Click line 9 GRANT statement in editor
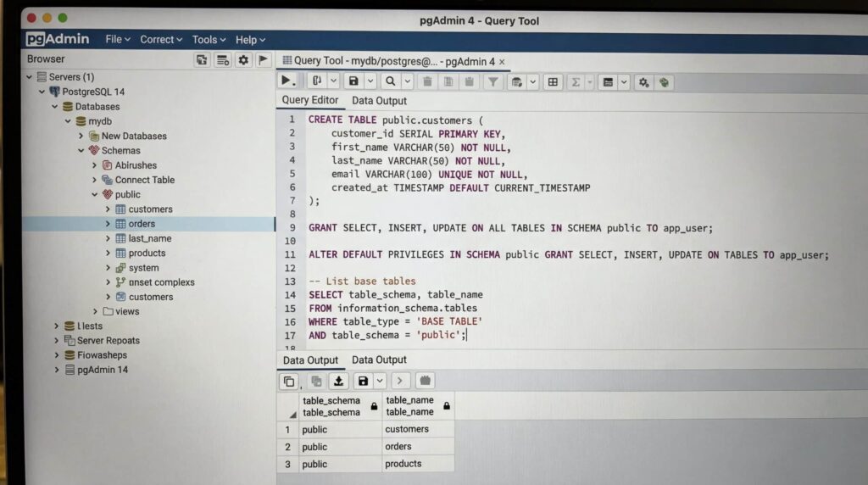 point(510,228)
